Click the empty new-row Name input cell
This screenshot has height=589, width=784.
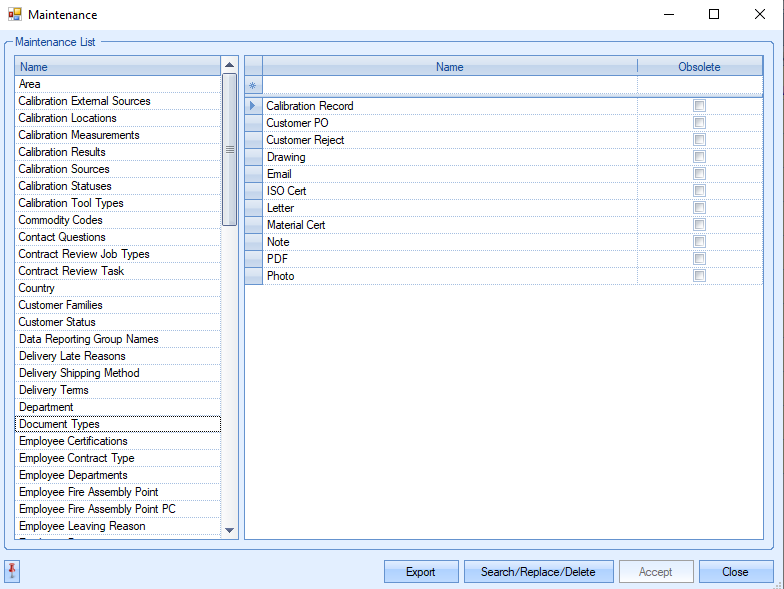449,85
